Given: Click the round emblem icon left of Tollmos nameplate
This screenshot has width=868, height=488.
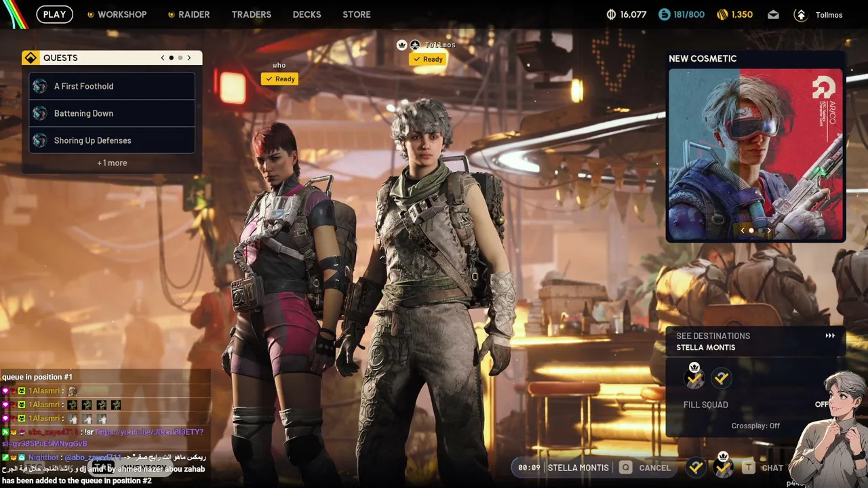Looking at the screenshot, I should (415, 45).
